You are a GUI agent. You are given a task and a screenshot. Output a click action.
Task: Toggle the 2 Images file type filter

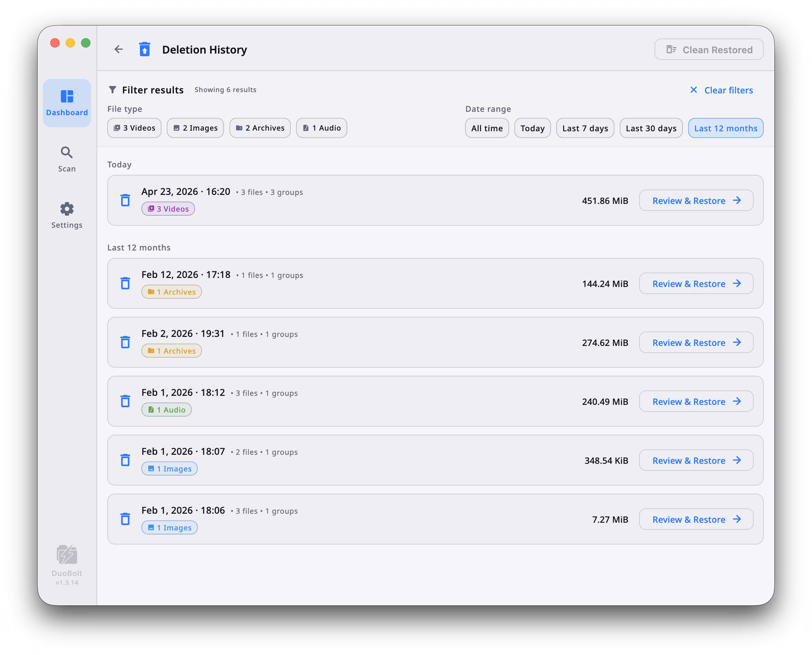pos(195,128)
